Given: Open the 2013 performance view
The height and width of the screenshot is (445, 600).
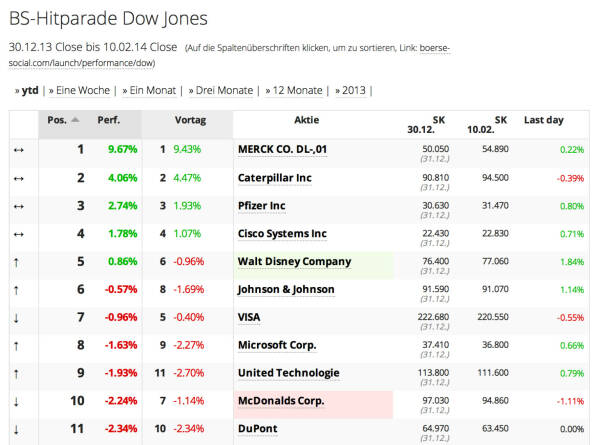Looking at the screenshot, I should tap(352, 90).
